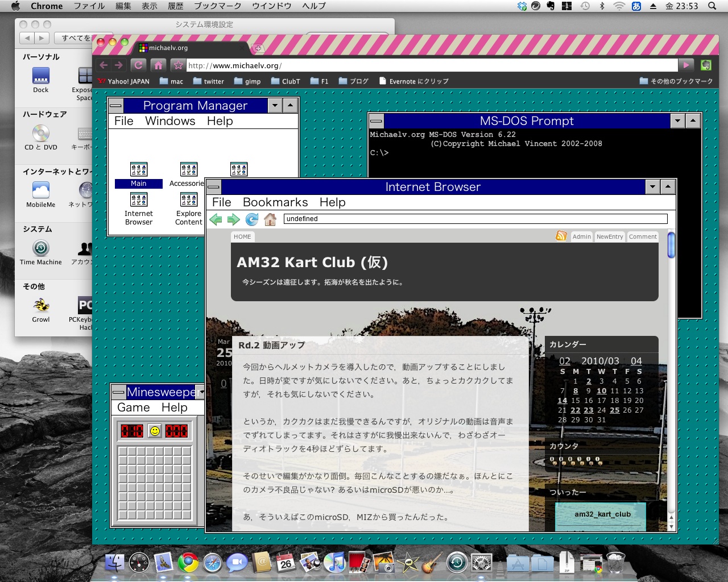Open GarageBand guitar icon in Dock
Screen dimensions: 728x582
pyautogui.click(x=432, y=563)
